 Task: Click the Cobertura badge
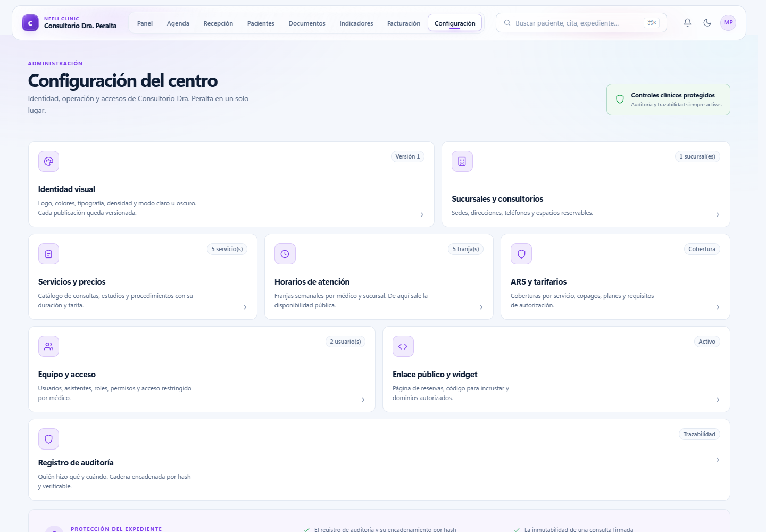tap(702, 249)
